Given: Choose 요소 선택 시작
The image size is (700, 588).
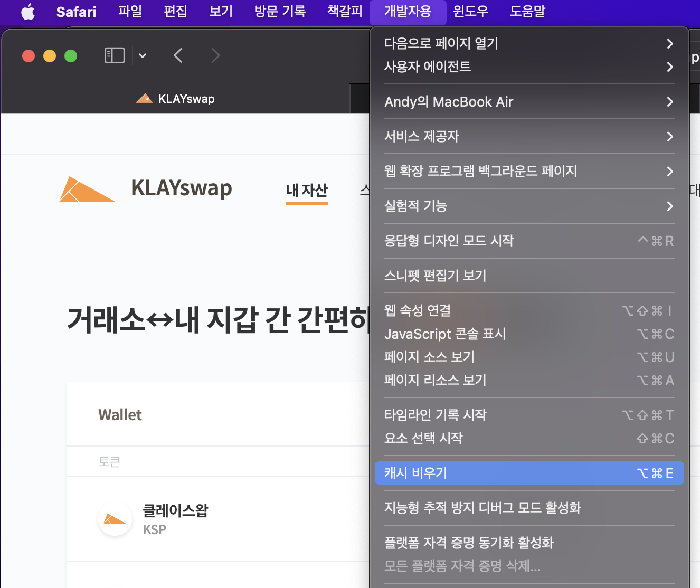Looking at the screenshot, I should tap(529, 438).
